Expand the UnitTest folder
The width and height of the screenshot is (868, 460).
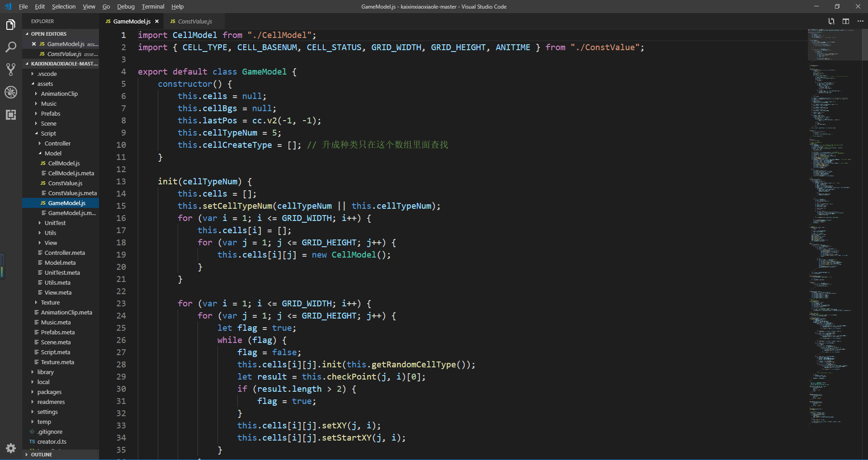point(61,223)
